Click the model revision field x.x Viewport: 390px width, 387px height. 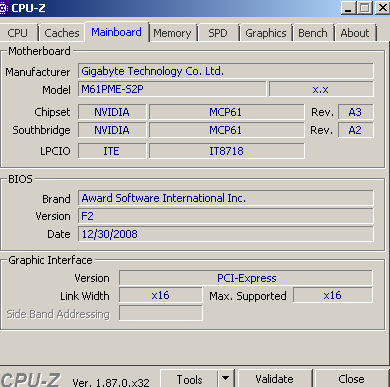pyautogui.click(x=321, y=89)
